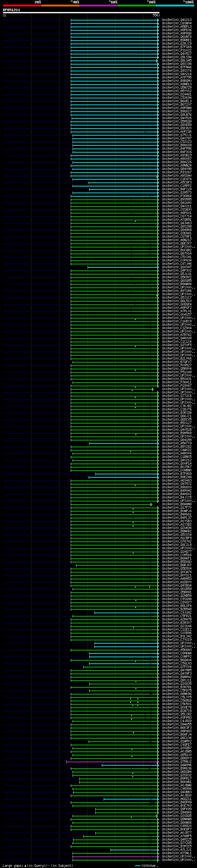Select hit label UniRef100_Q40212
Viewport: 197px width, 868px height.
(177, 460)
